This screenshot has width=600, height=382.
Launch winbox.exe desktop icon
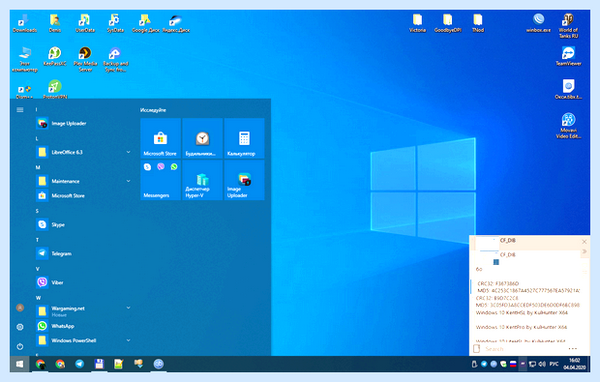click(538, 23)
